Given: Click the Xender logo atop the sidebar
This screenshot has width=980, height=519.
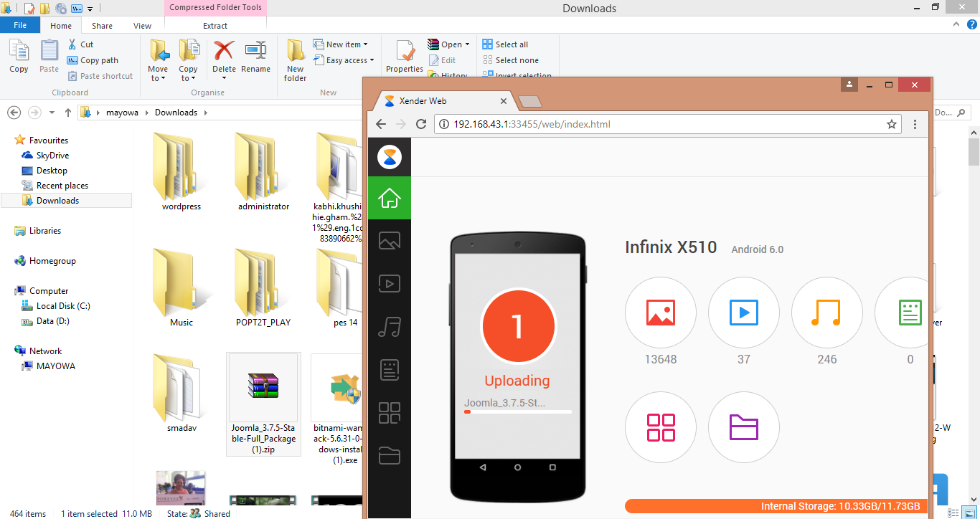Looking at the screenshot, I should coord(390,157).
